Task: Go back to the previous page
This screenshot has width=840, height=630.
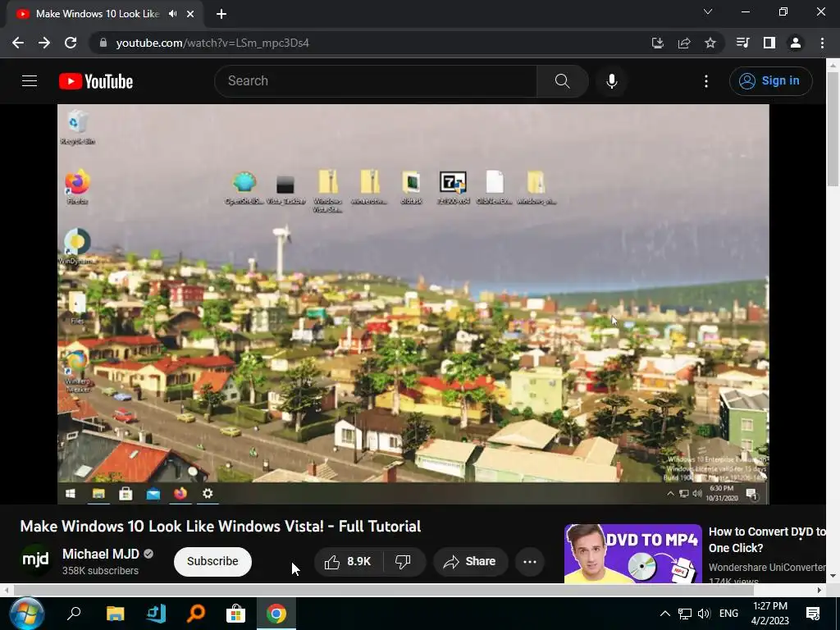Action: [18, 43]
